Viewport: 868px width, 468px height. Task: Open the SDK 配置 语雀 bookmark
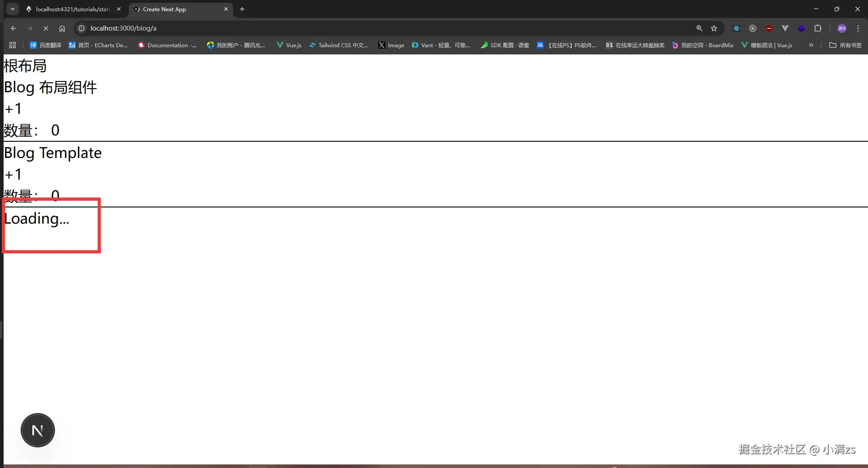tap(505, 45)
